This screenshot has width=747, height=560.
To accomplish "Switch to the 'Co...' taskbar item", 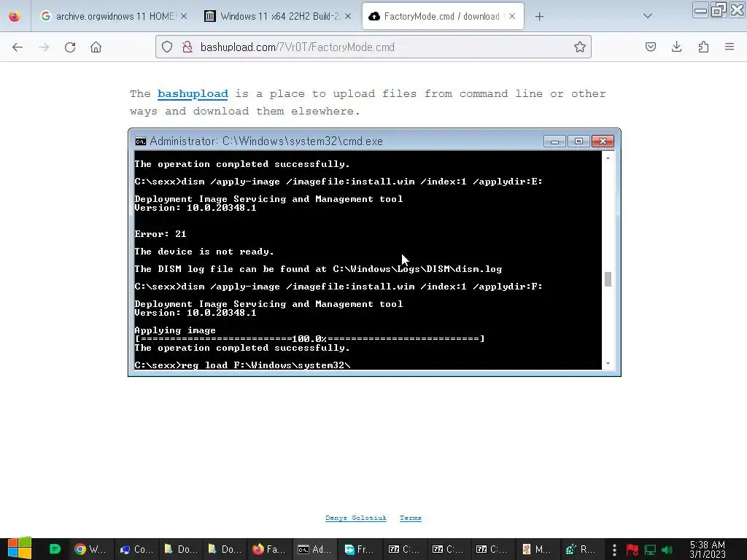I will (x=136, y=549).
